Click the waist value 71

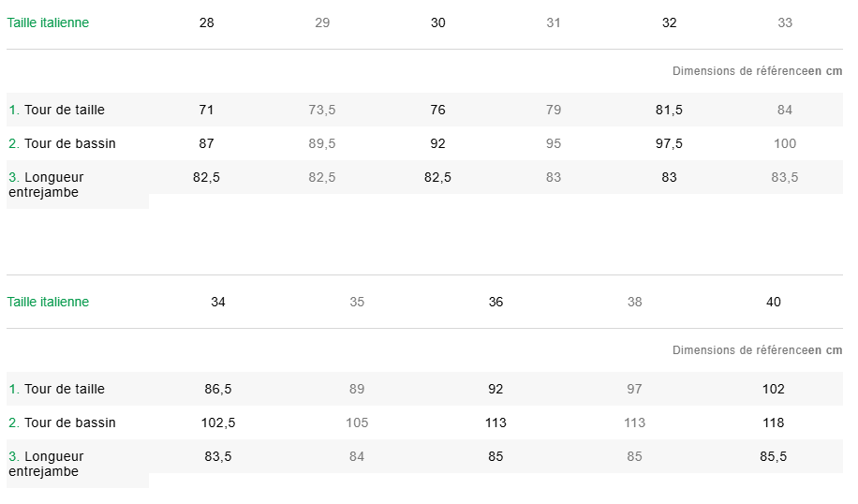pos(207,110)
